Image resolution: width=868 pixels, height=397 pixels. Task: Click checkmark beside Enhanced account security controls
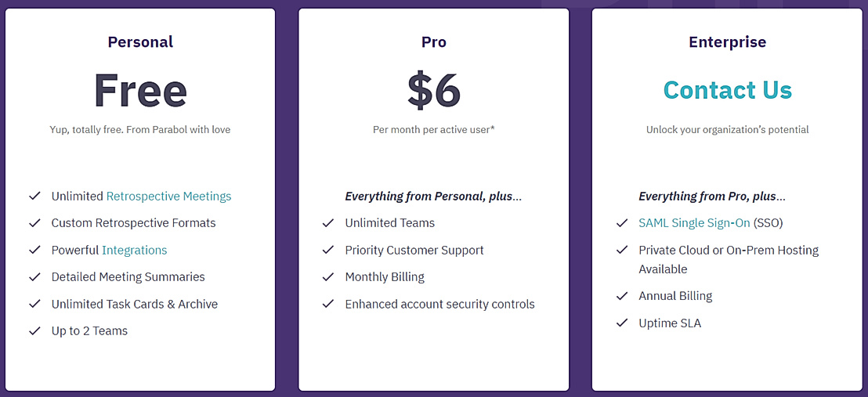pos(328,304)
